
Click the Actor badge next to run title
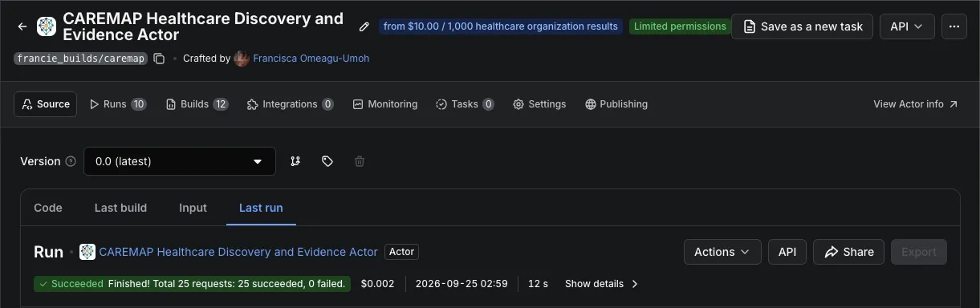401,252
